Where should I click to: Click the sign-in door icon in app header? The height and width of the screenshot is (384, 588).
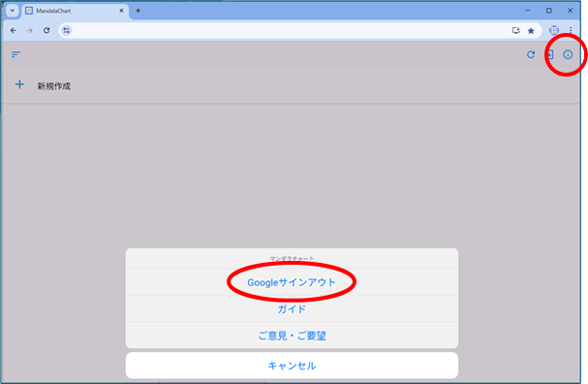click(x=550, y=54)
